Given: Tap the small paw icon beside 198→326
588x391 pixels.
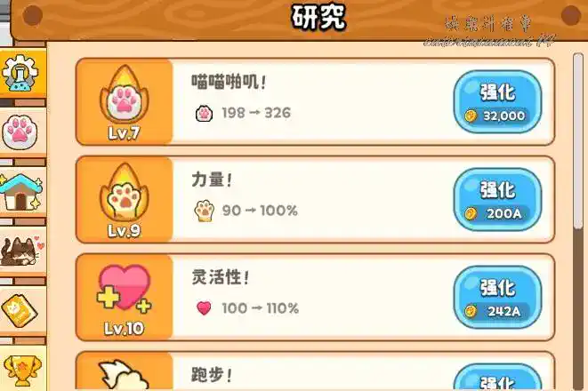Looking at the screenshot, I should (x=205, y=113).
